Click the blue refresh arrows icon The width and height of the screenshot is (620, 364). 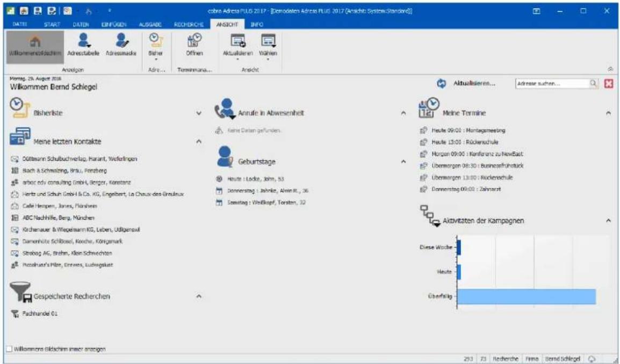point(441,83)
